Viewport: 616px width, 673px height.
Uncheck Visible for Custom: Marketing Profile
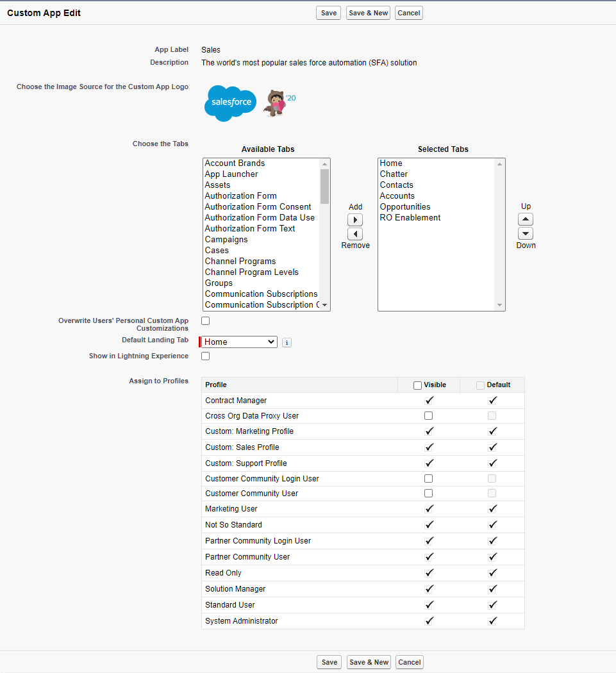pyautogui.click(x=429, y=431)
